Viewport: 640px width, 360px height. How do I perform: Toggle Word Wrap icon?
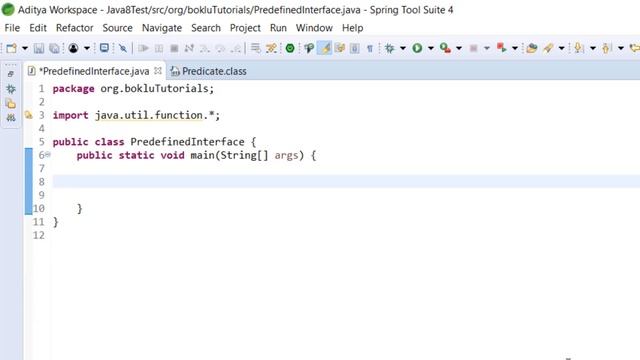[340, 48]
